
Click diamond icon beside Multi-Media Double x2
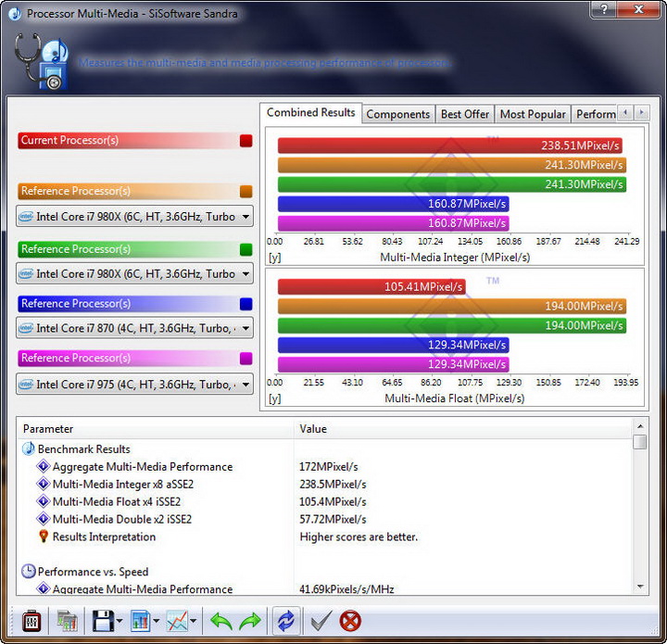[44, 519]
